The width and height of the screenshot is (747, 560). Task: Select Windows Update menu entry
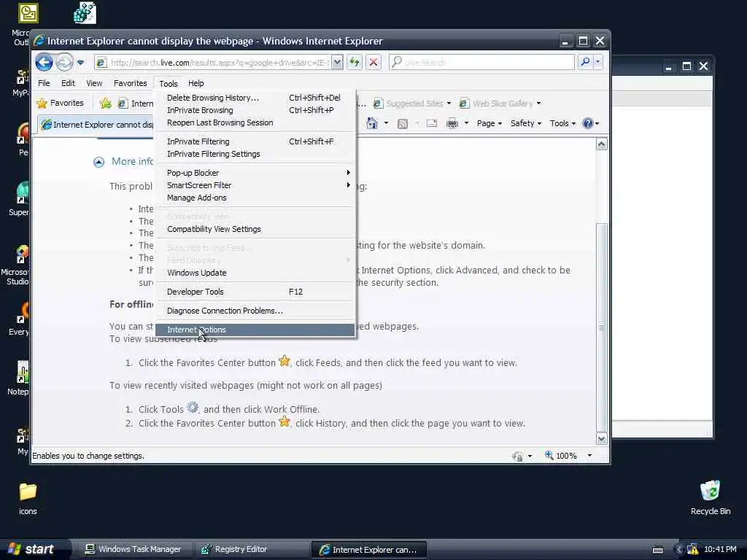tap(255, 273)
